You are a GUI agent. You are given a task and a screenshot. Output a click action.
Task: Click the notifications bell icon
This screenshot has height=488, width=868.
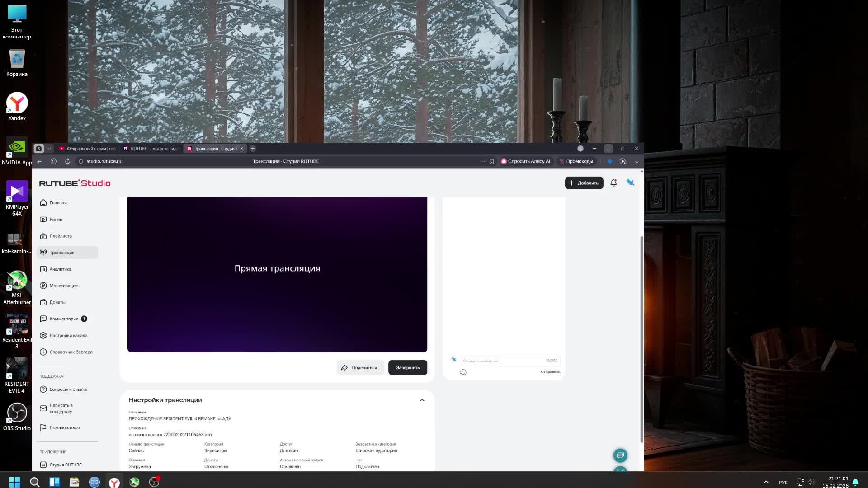[613, 183]
